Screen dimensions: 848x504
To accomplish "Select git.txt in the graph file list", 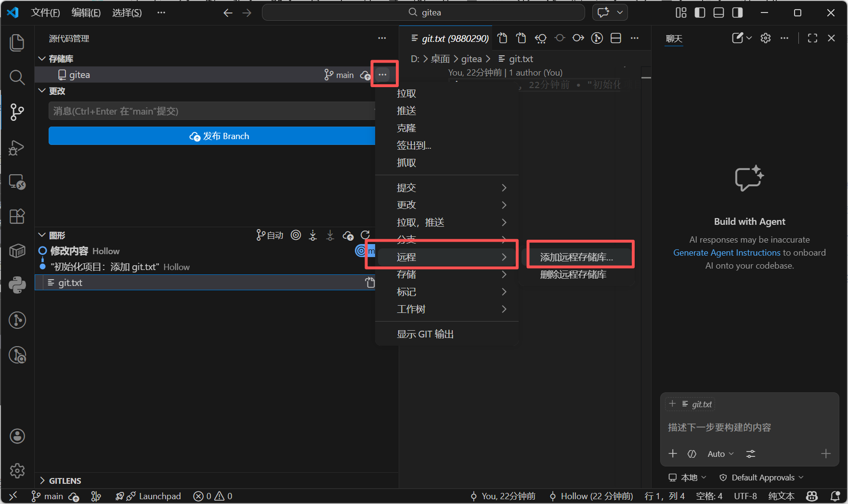I will 70,283.
